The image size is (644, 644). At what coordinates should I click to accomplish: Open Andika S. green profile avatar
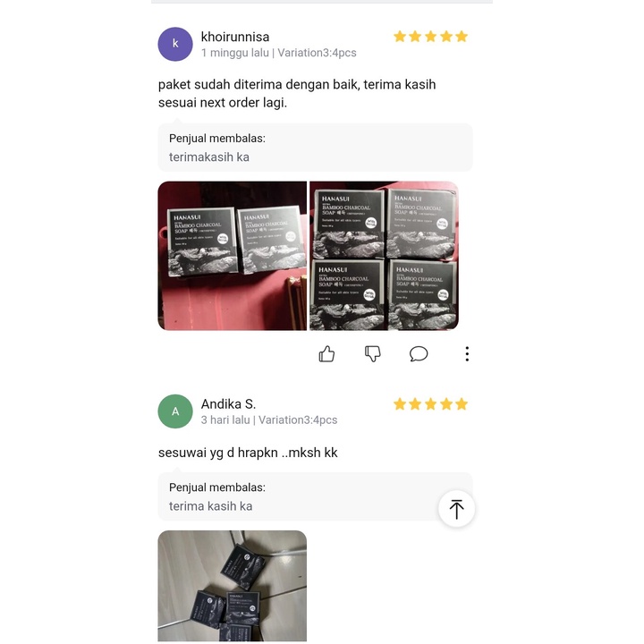tap(175, 411)
